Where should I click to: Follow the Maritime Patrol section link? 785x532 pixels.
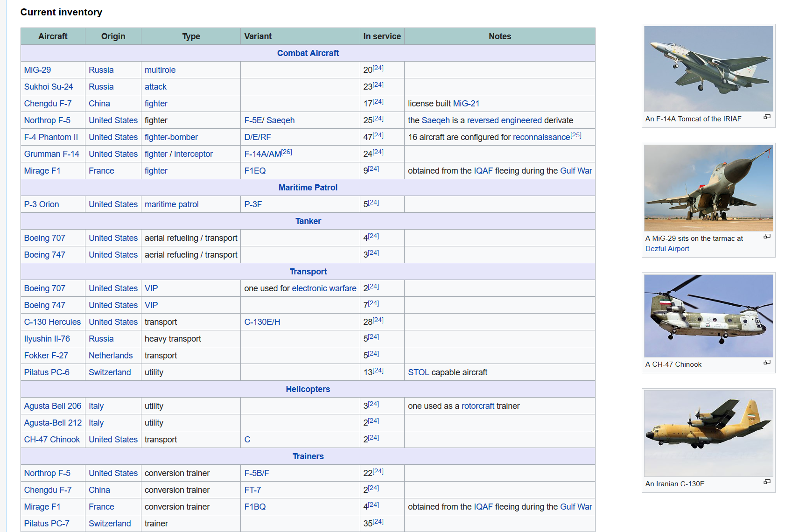click(308, 188)
